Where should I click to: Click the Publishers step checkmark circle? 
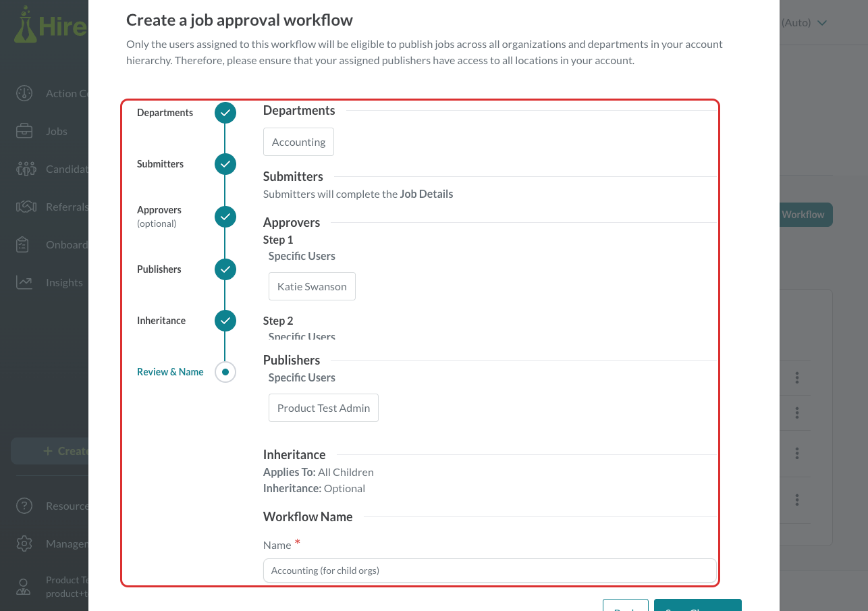(225, 269)
